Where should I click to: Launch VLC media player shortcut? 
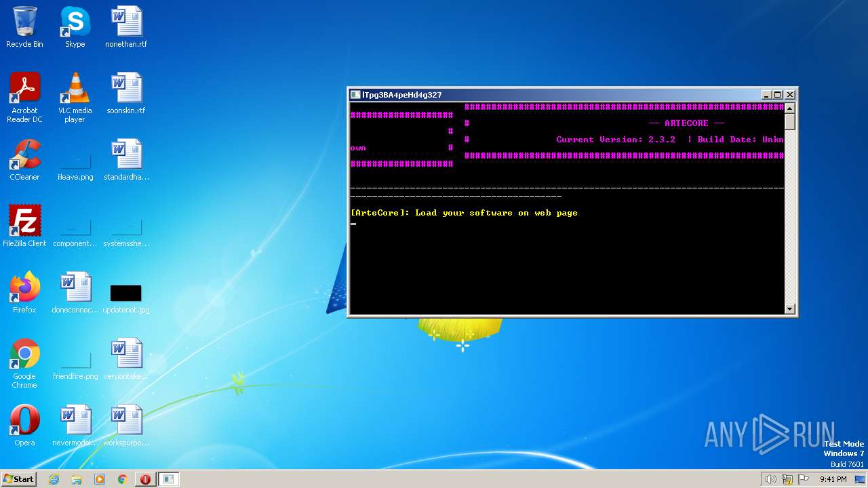pos(75,98)
